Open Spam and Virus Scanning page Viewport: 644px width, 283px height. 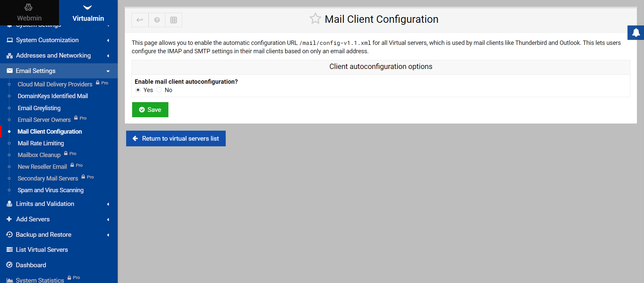pyautogui.click(x=51, y=190)
